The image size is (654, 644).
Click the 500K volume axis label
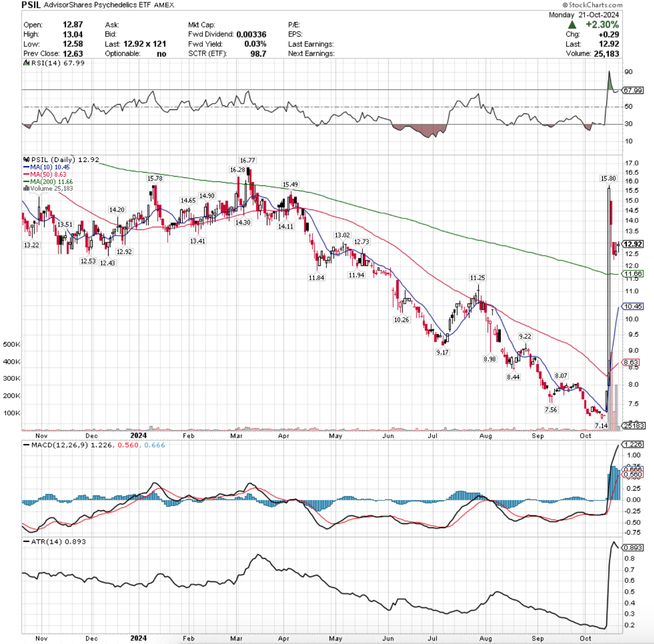point(12,344)
